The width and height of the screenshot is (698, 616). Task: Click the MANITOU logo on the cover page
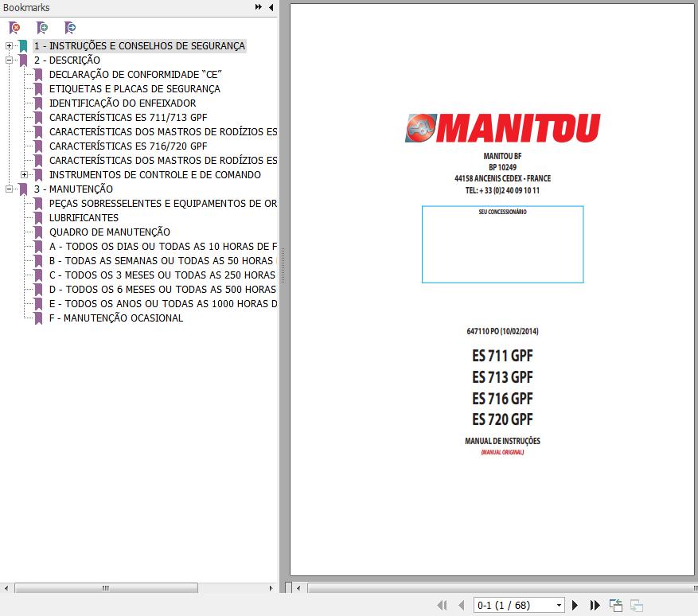pos(502,128)
